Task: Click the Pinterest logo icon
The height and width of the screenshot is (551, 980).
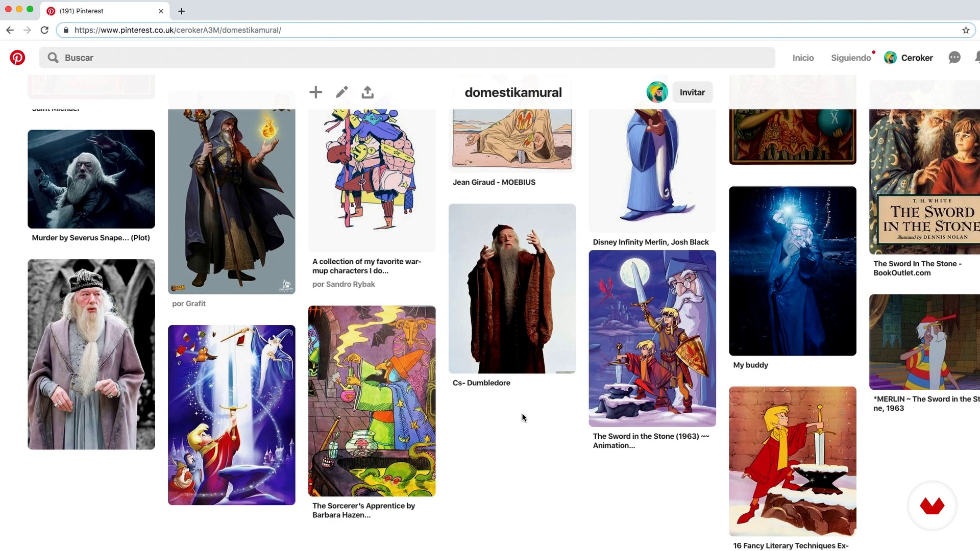Action: coord(17,58)
